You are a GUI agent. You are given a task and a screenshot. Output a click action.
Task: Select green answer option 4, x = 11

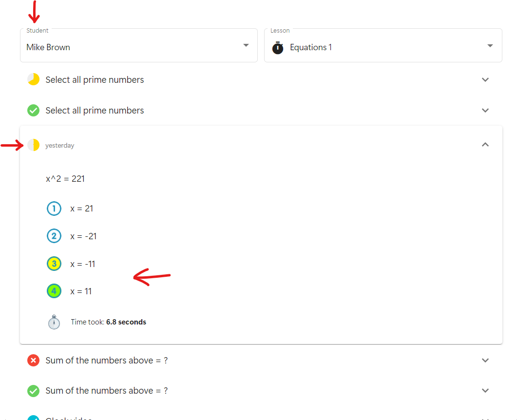point(54,291)
